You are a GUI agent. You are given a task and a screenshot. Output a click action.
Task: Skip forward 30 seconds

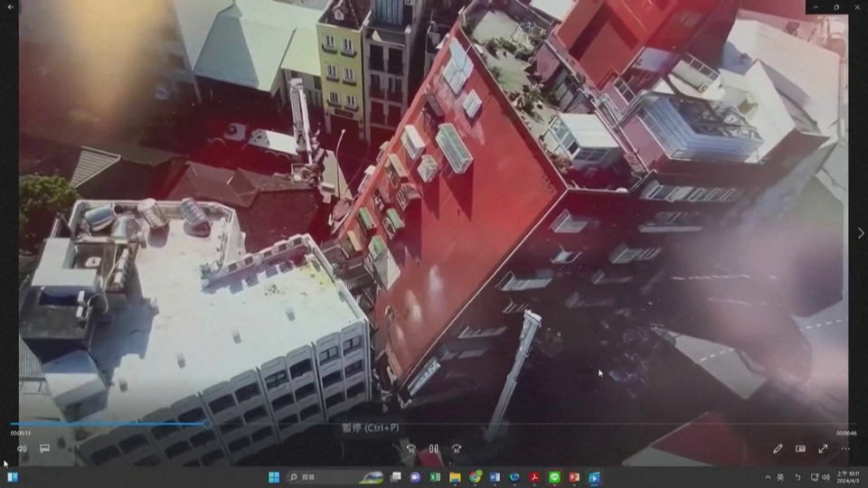(456, 449)
